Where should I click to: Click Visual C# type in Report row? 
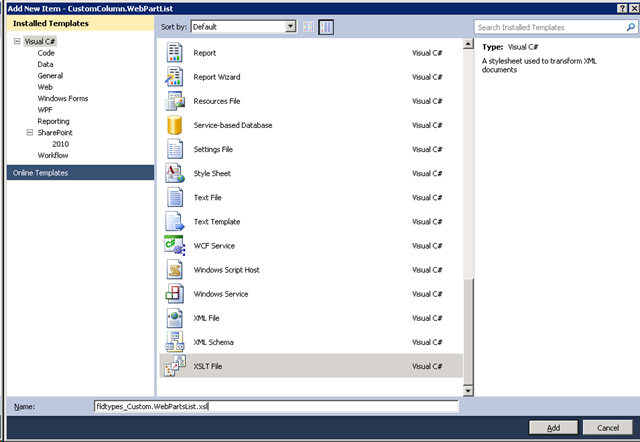coord(427,53)
